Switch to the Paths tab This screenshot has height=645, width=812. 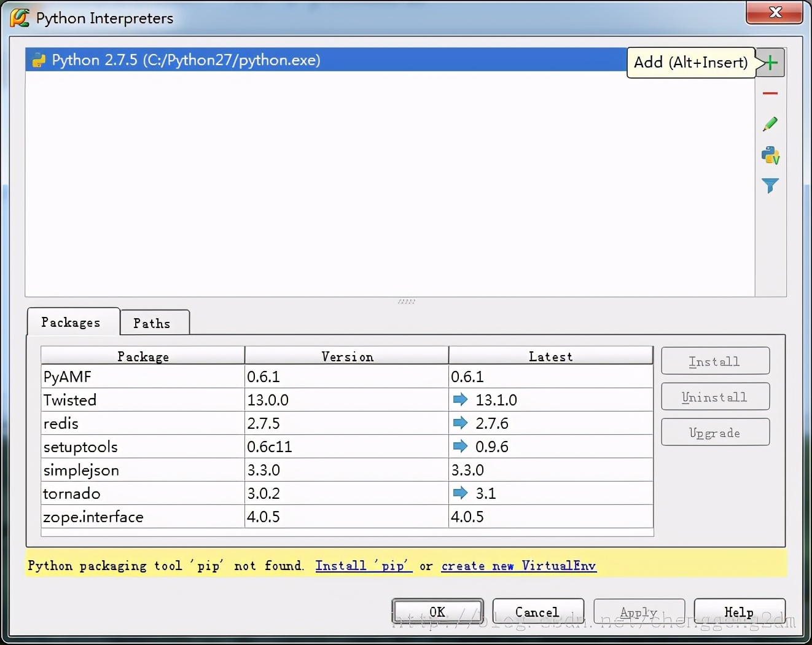tap(152, 323)
